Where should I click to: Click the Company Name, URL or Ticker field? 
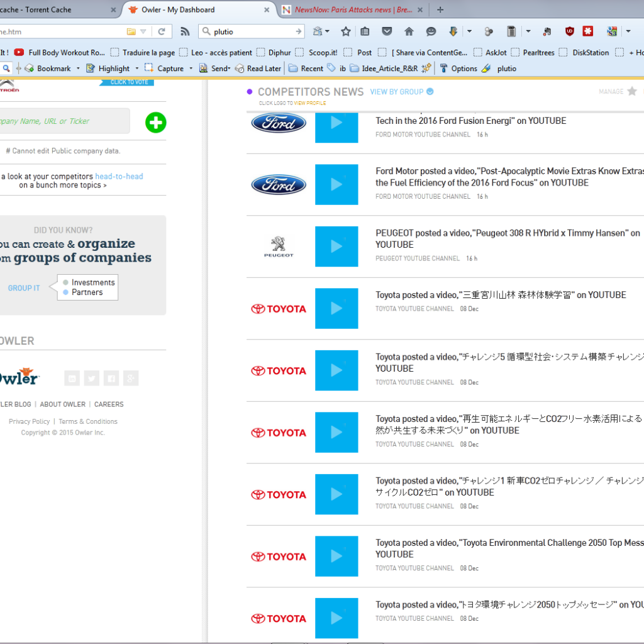(x=65, y=121)
